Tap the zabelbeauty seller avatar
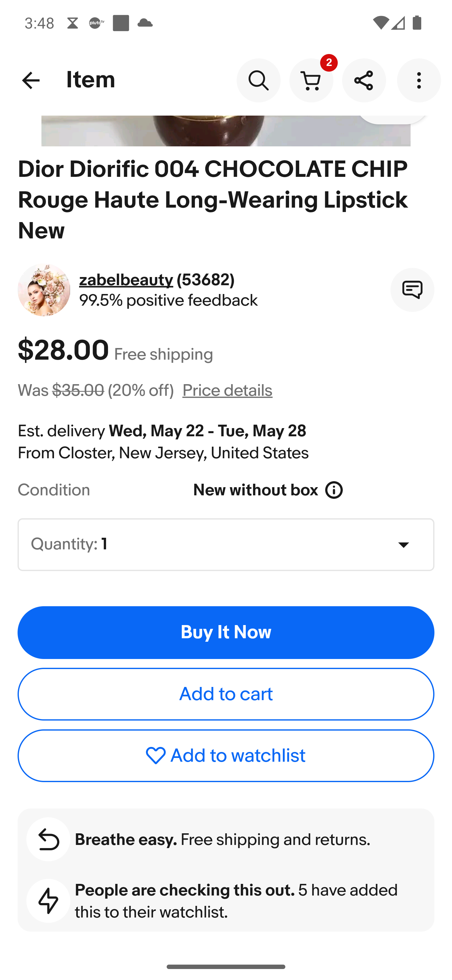 pos(44,290)
